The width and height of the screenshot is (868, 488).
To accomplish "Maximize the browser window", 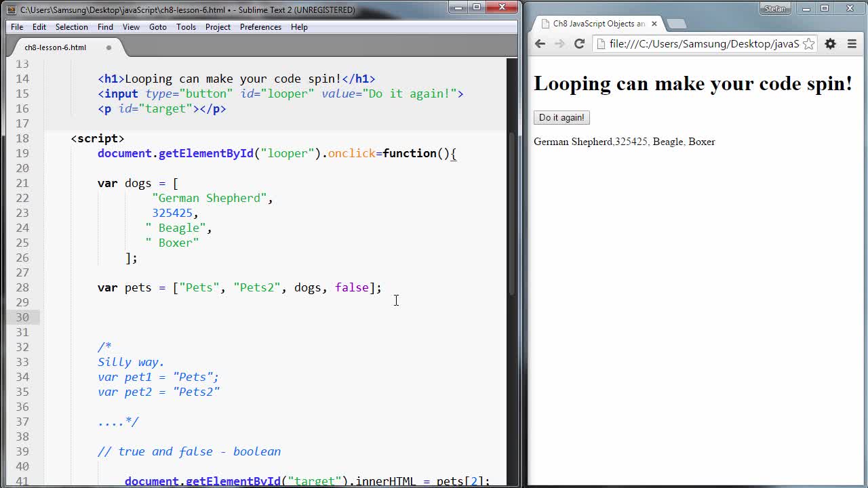I will [825, 8].
